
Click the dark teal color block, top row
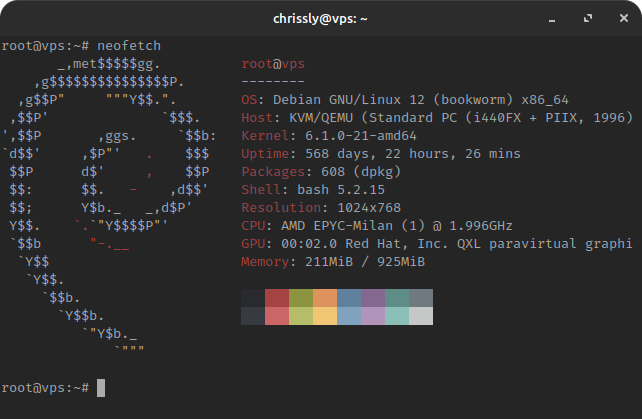[397, 298]
